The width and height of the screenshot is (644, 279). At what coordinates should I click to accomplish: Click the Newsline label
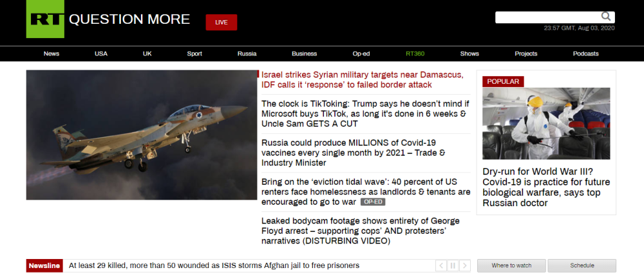pos(44,266)
